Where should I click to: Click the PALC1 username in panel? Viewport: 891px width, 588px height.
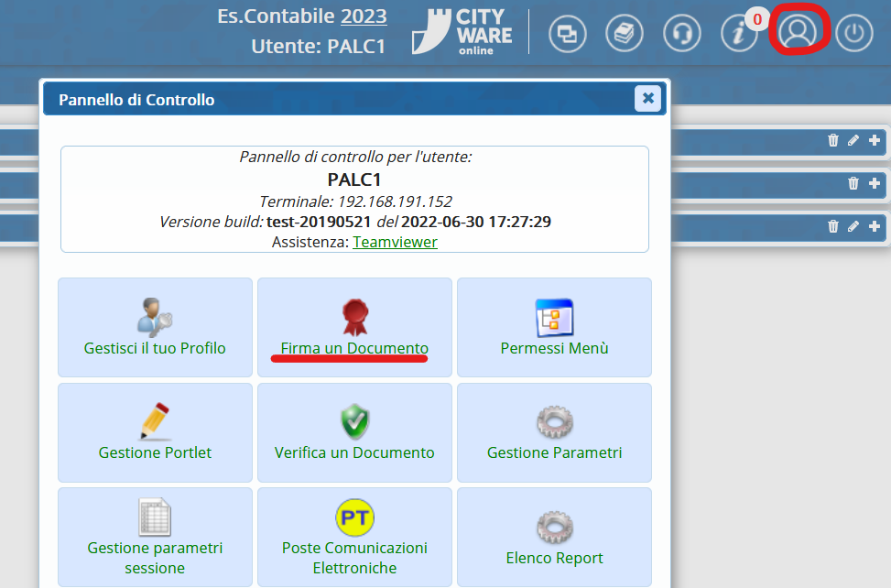[x=354, y=180]
